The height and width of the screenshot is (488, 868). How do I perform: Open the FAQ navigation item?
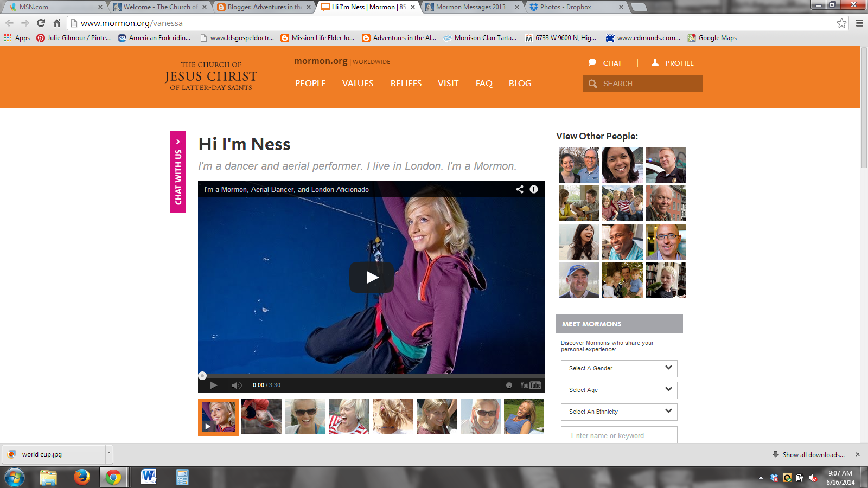pyautogui.click(x=484, y=84)
